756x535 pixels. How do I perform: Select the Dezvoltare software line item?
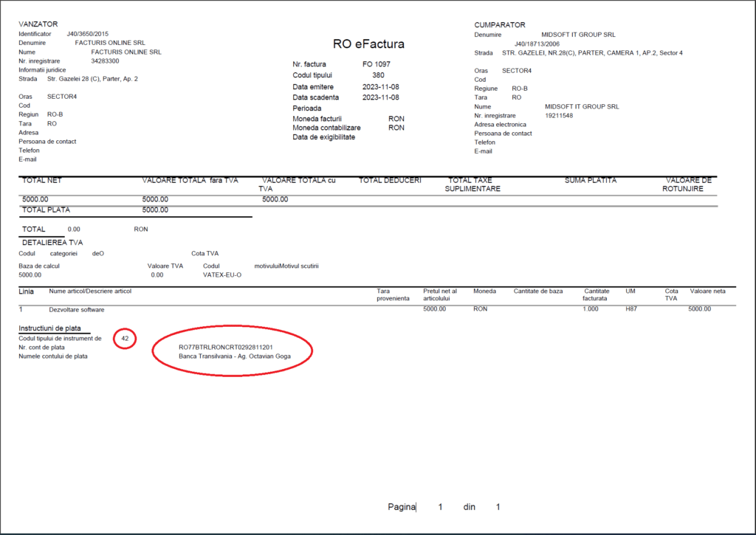point(77,309)
